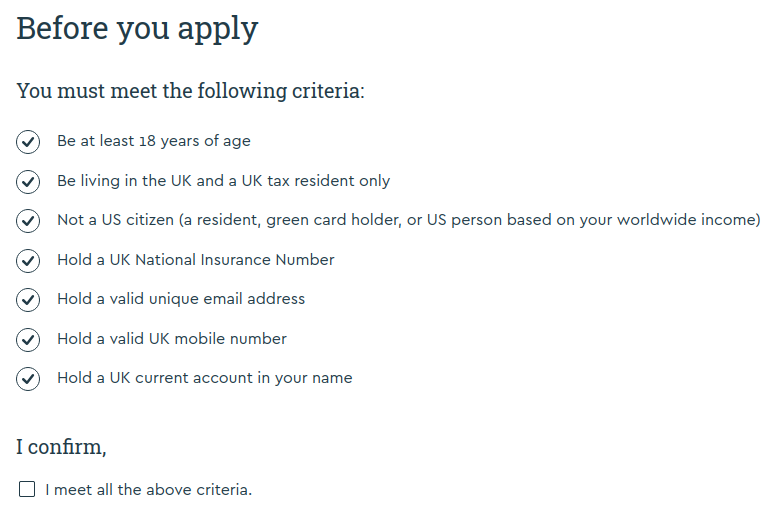
Task: Select the tick icon for valid UK mobile number
Action: click(28, 340)
